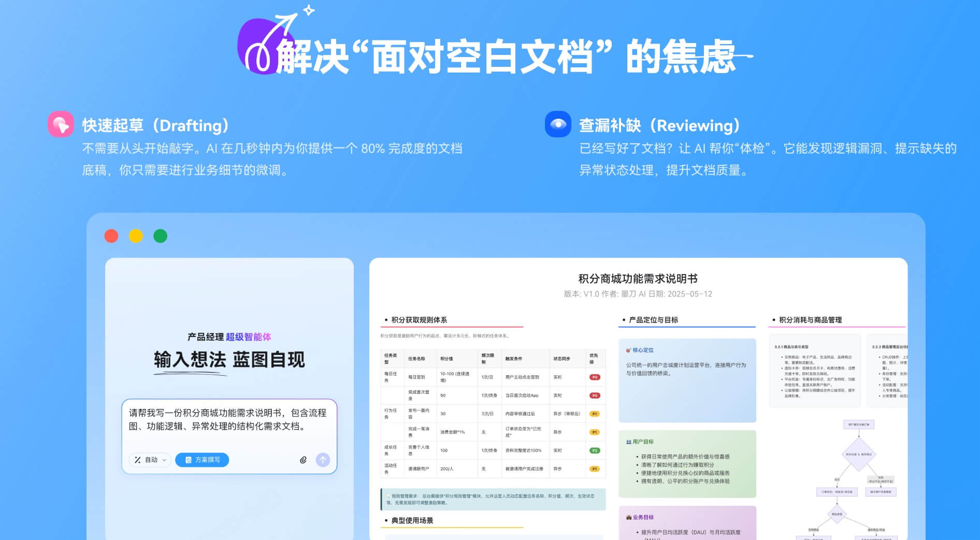The height and width of the screenshot is (540, 980).
Task: Click the paperclip attachment icon in the prompt box
Action: (303, 460)
